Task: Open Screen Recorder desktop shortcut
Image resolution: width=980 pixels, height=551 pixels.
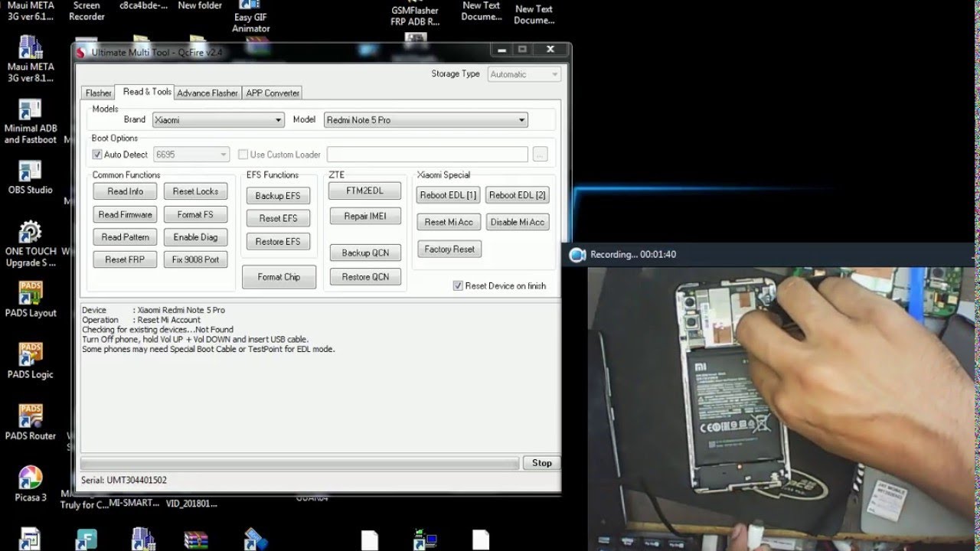Action: tap(87, 11)
